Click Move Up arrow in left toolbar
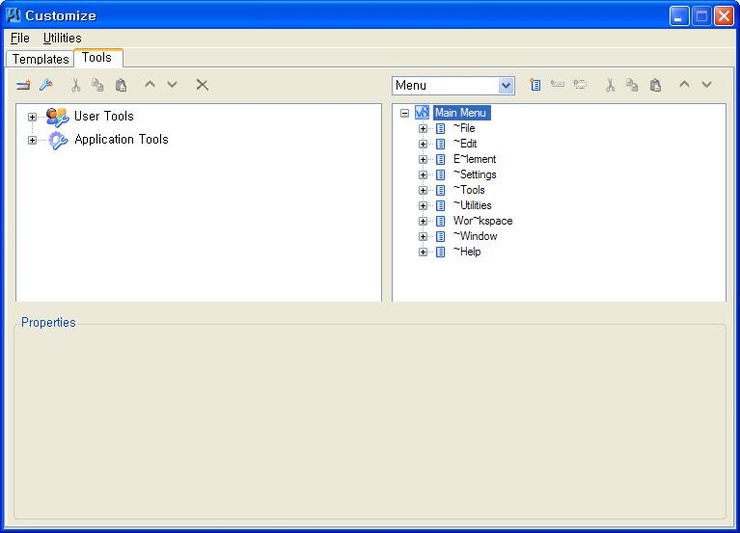The width and height of the screenshot is (740, 533). coord(150,85)
